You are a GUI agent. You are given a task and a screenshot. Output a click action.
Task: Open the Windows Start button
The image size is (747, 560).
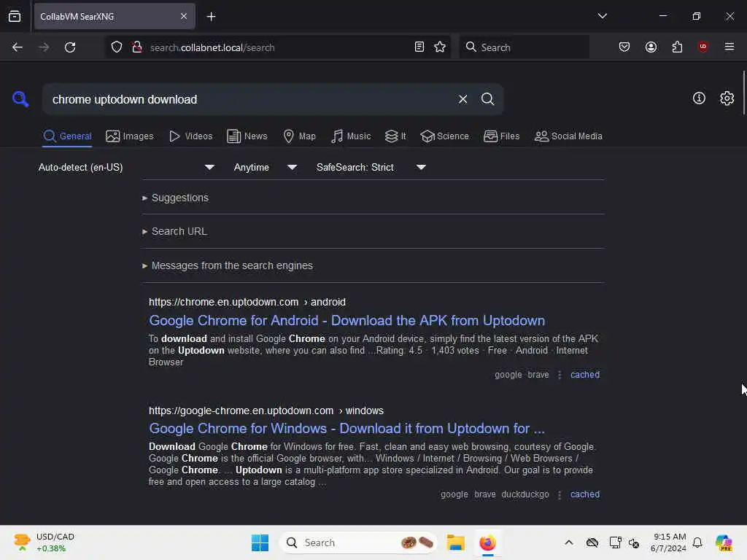[x=260, y=542]
